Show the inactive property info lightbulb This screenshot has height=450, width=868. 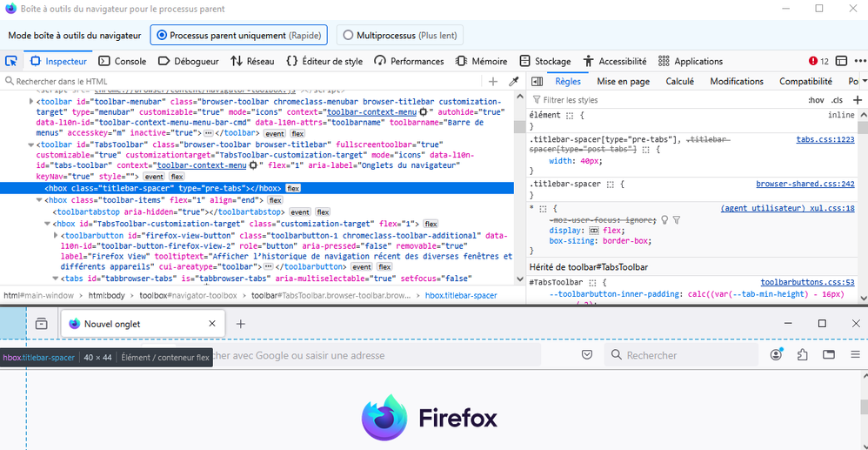click(x=665, y=220)
